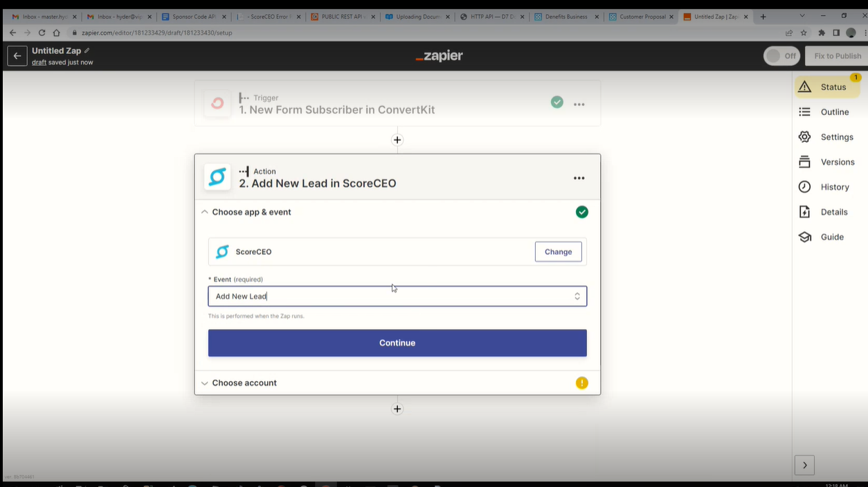The width and height of the screenshot is (868, 487).
Task: Open browser extensions puzzle icon
Action: (x=822, y=33)
